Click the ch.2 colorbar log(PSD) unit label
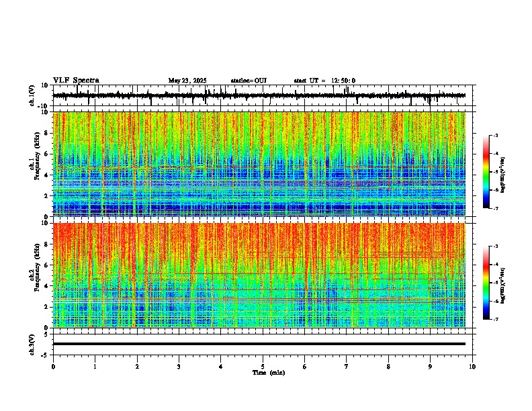Screen dimensions: 532x411 503,285
